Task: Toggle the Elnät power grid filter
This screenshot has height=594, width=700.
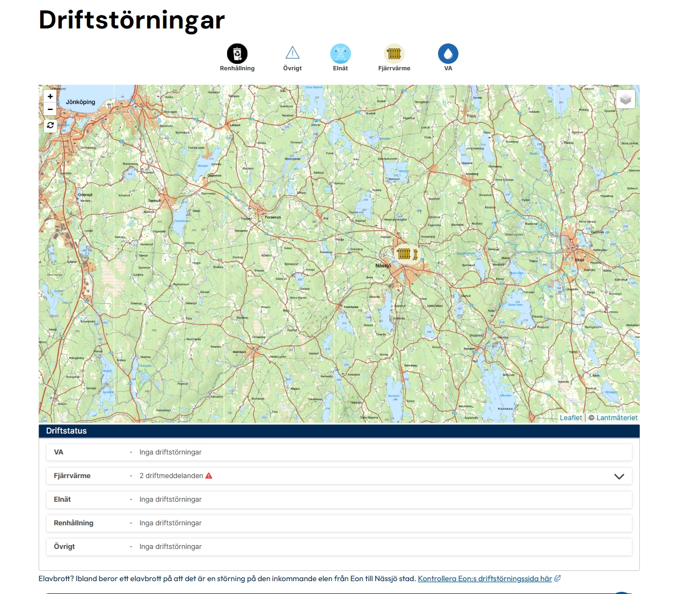Action: (x=340, y=54)
